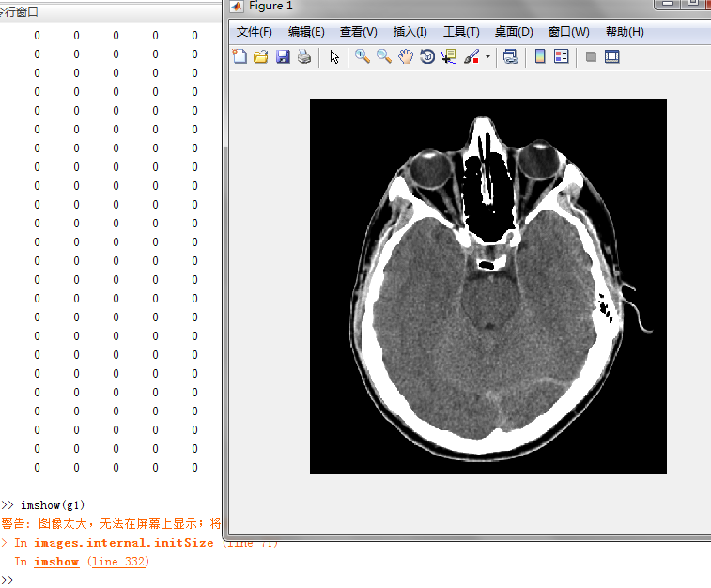711x588 pixels.
Task: Click the imshow error link
Action: 56,562
